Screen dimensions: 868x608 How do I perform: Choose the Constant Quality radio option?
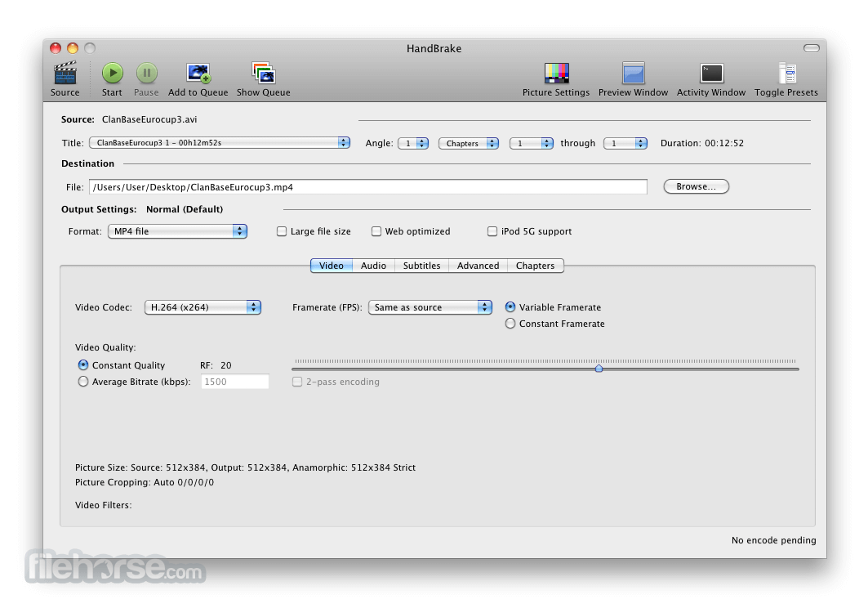(83, 364)
